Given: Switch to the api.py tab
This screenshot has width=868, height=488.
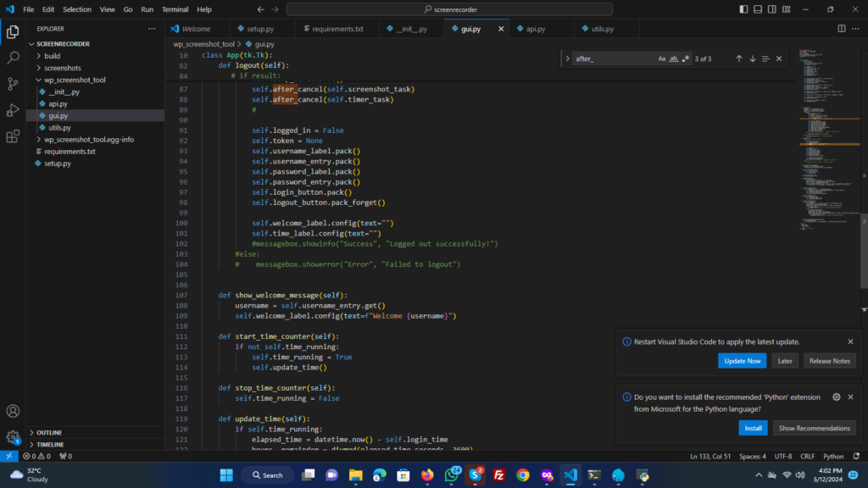Looking at the screenshot, I should [535, 29].
